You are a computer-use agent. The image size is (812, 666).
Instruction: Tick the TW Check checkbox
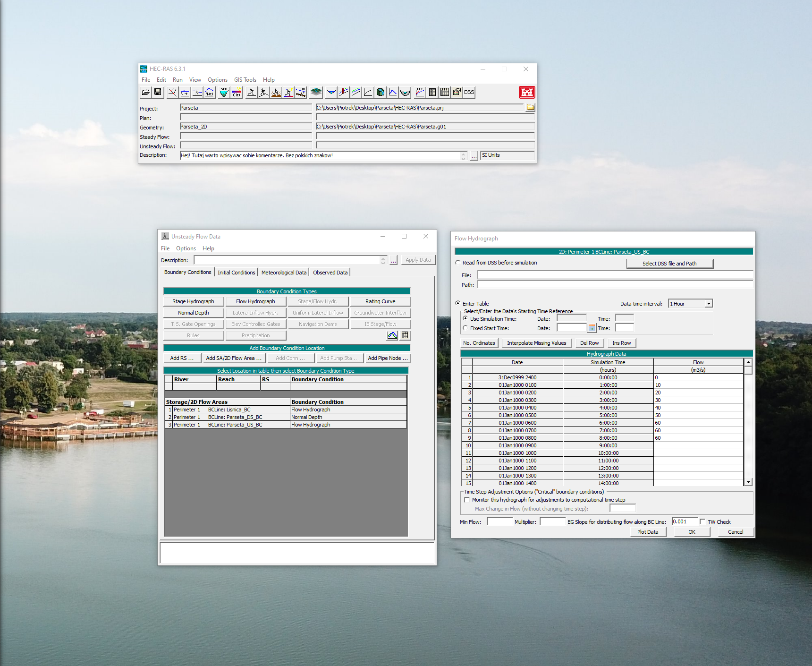pyautogui.click(x=702, y=522)
